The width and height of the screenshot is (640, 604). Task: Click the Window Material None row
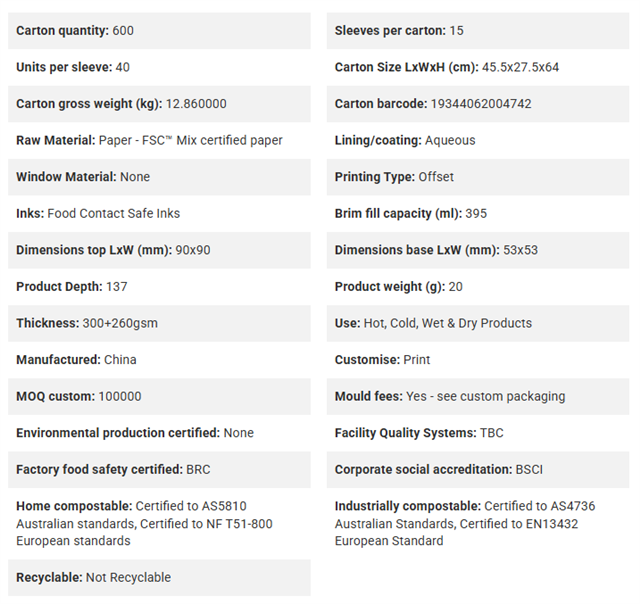click(x=159, y=177)
